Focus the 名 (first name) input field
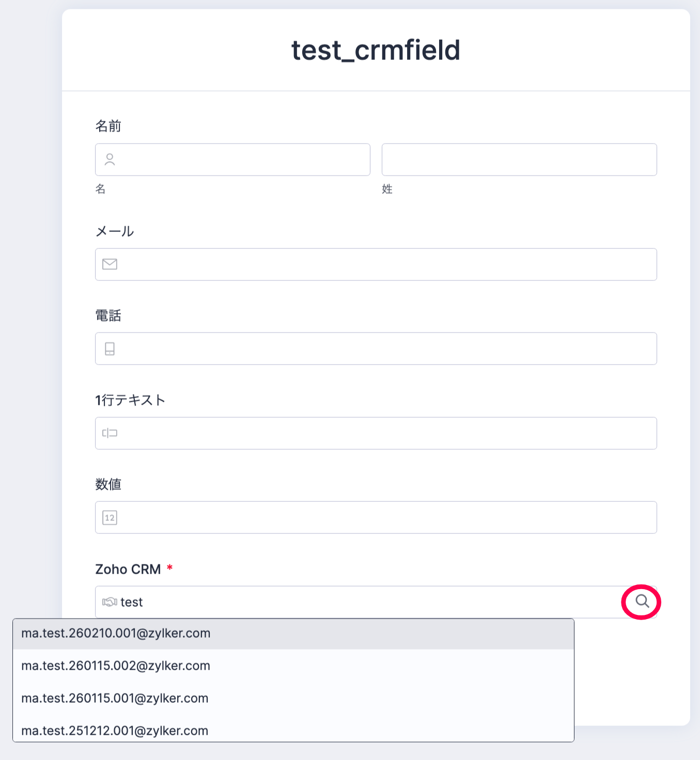 243,160
